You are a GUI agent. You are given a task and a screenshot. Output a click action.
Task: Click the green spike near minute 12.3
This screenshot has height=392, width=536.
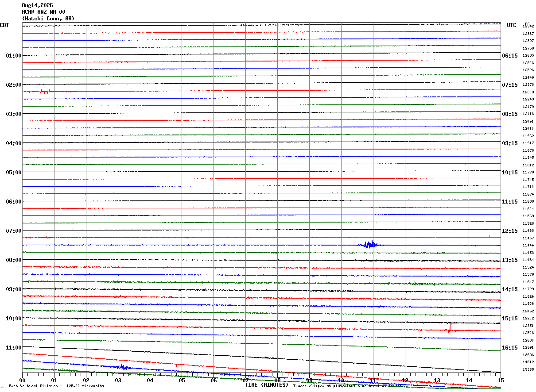414,282
